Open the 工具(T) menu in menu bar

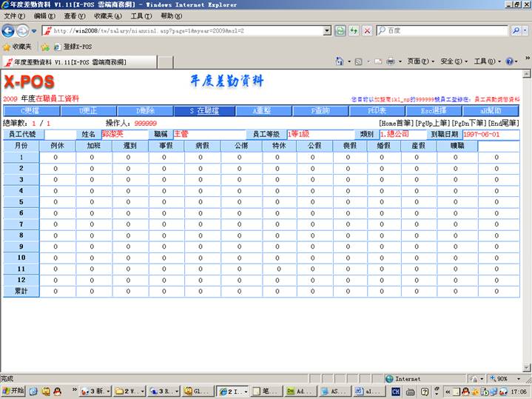click(141, 16)
